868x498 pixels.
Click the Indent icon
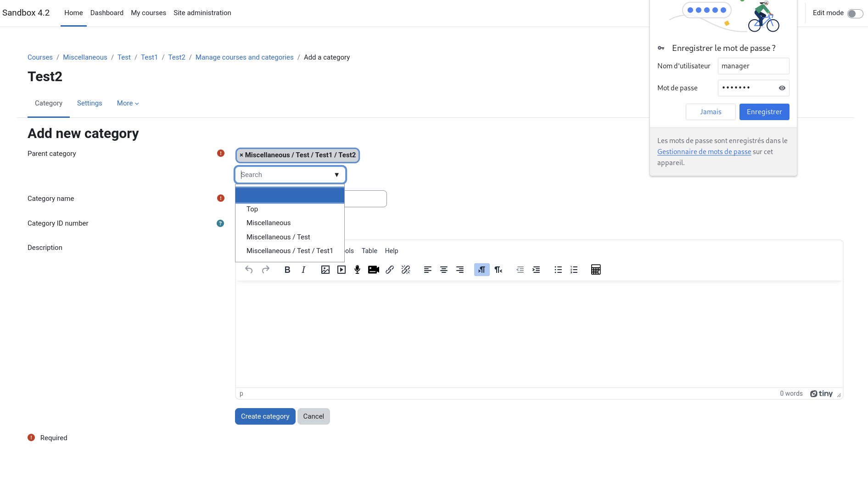tap(536, 270)
